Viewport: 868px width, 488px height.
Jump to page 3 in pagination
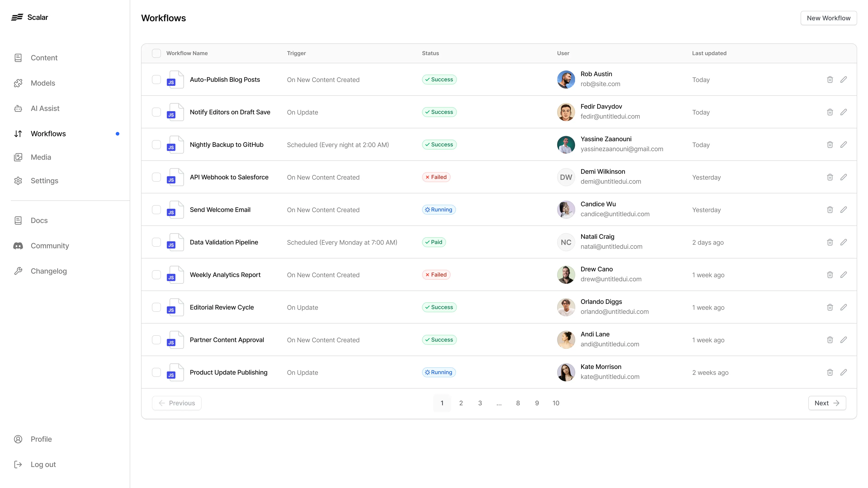480,403
